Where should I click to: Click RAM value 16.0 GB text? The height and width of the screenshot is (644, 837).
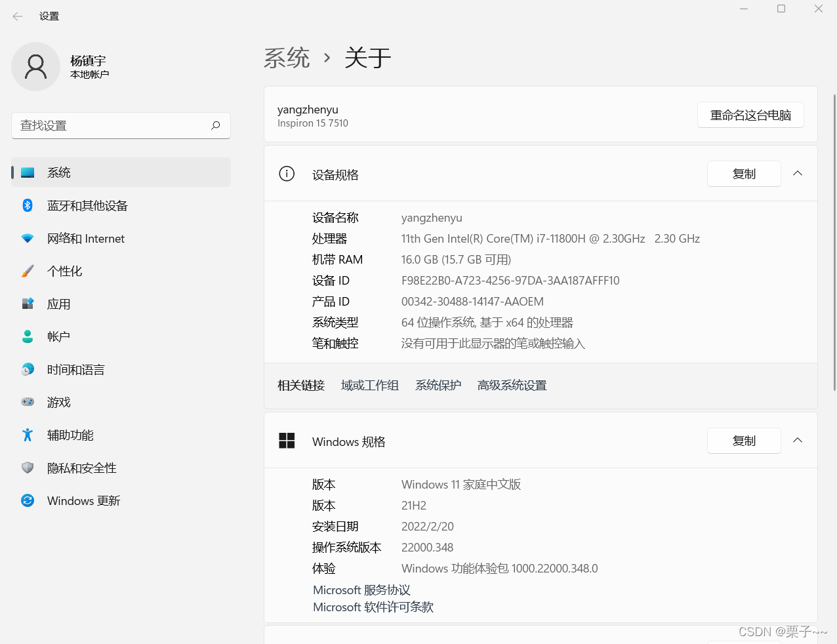click(x=456, y=260)
